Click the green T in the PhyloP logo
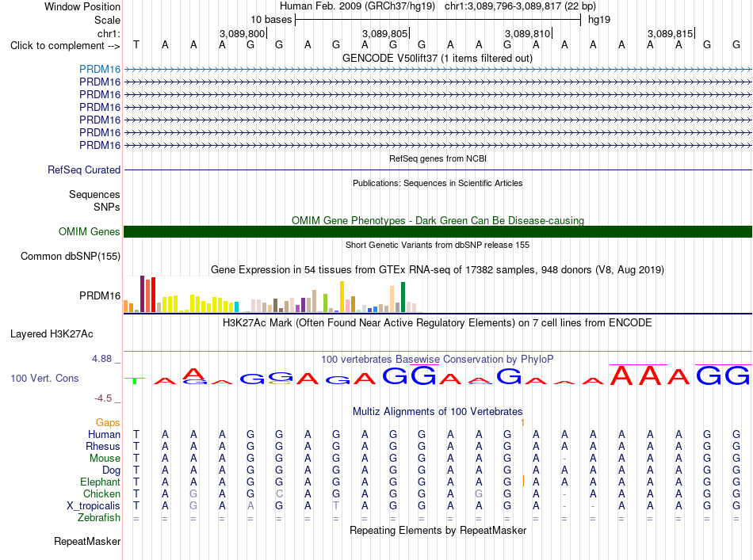The height and width of the screenshot is (560, 753). pos(135,380)
